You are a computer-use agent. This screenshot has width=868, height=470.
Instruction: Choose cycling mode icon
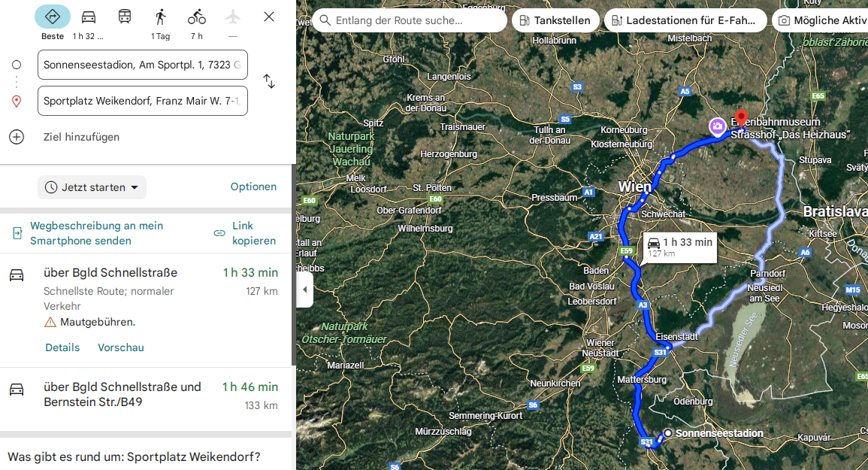pos(196,17)
